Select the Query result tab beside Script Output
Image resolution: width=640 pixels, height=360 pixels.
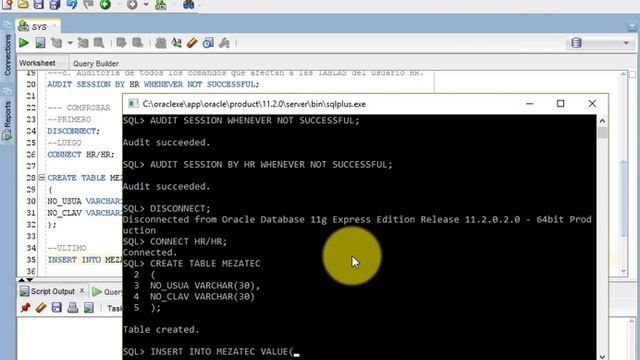107,291
